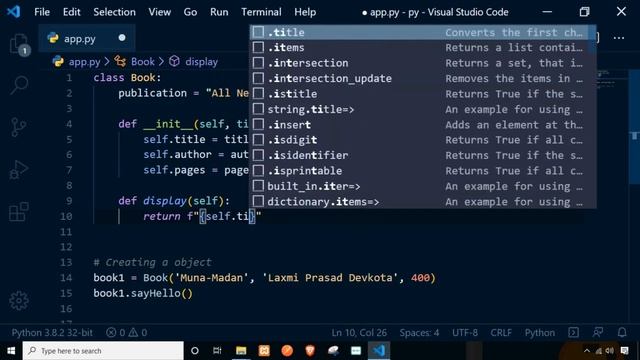
Task: Open Cortana circle on taskbar
Action: [x=195, y=351]
